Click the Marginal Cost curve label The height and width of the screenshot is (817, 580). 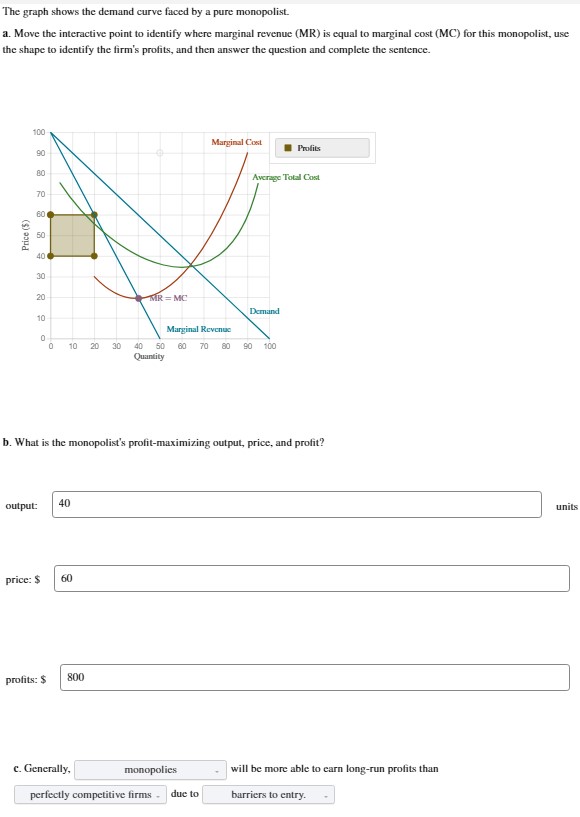pos(235,141)
